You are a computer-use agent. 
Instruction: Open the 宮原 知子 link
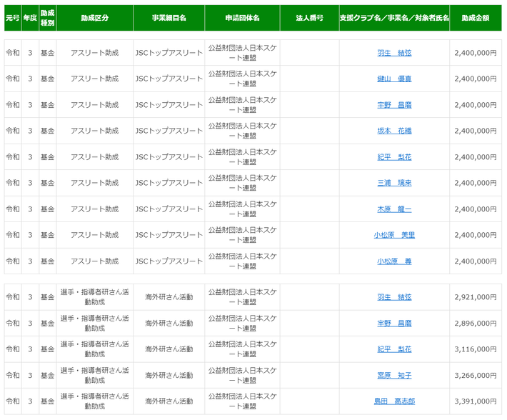[394, 375]
